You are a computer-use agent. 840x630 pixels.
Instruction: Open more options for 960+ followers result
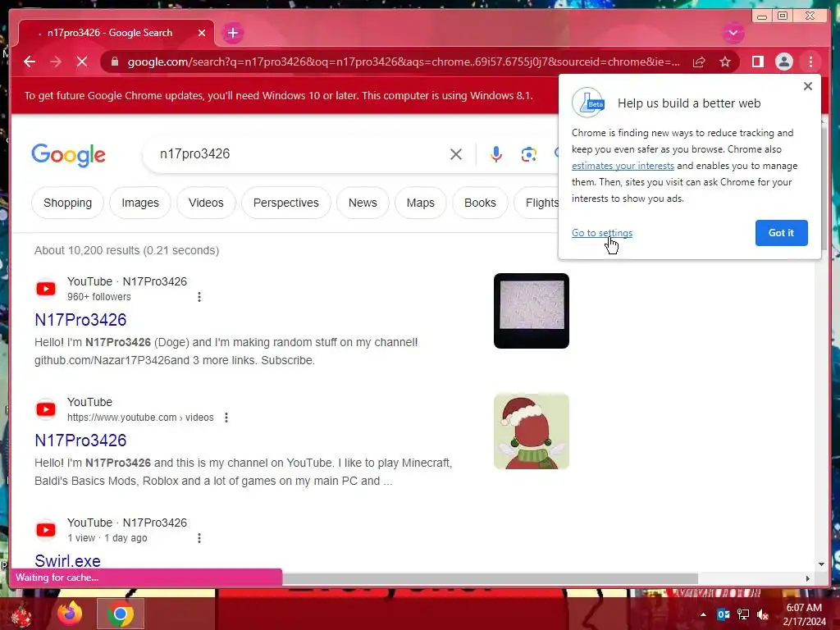pos(199,297)
